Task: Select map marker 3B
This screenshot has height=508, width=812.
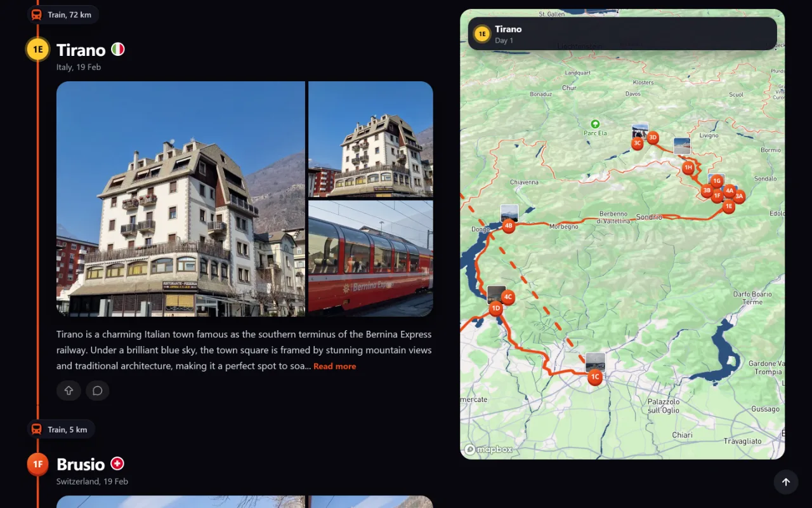Action: tap(707, 190)
